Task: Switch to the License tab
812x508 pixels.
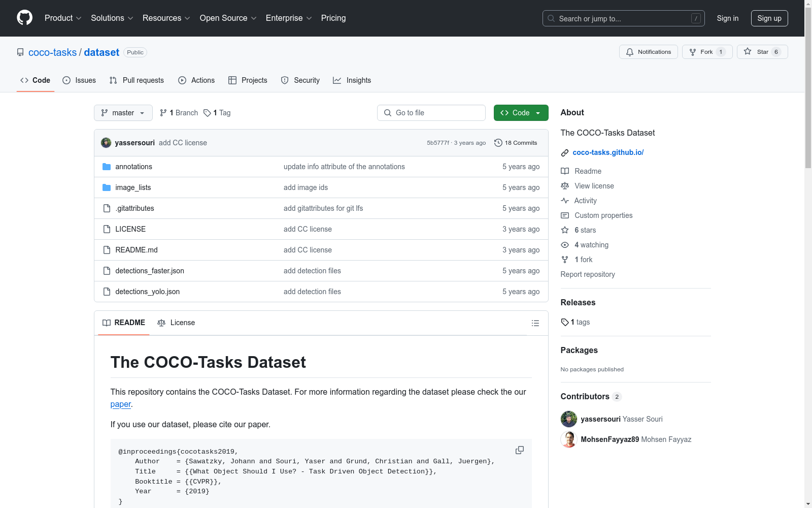Action: [x=176, y=323]
